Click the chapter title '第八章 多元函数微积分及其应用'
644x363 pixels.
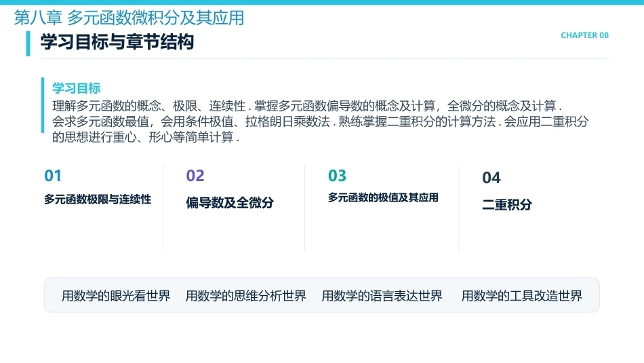pos(129,18)
